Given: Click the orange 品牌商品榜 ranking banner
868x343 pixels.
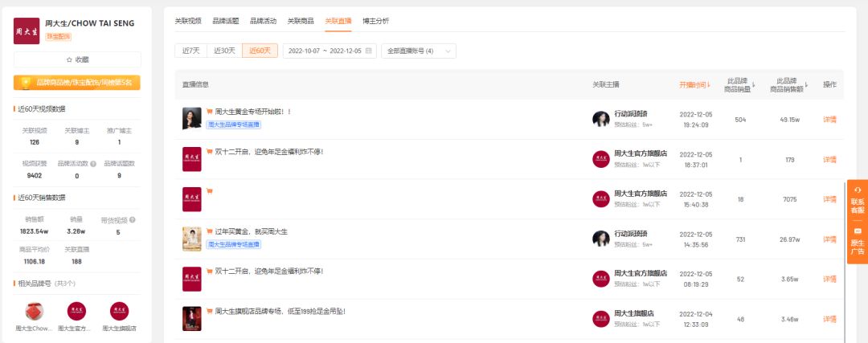Looking at the screenshot, I should 77,82.
